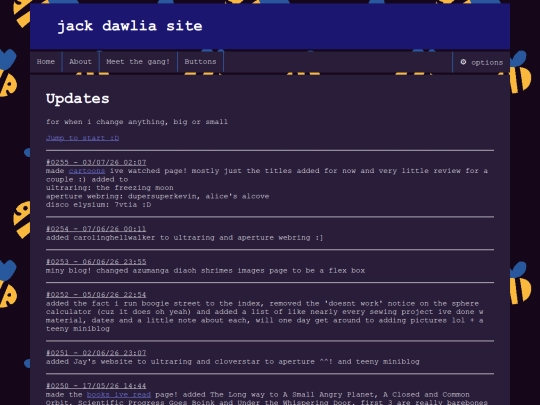Open the cartoons link in update #0255
Viewport: 540px width, 405px height.
[x=87, y=171]
